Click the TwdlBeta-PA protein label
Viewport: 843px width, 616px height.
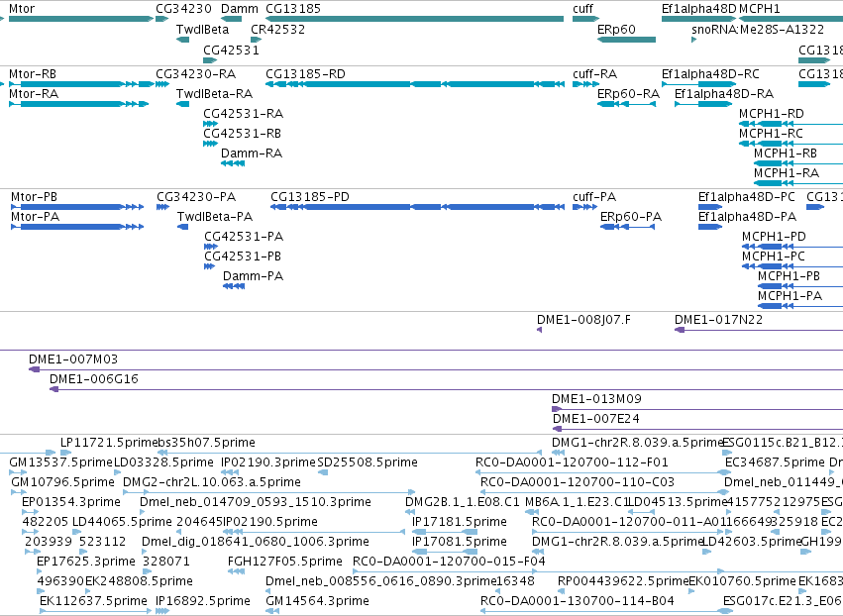point(215,217)
